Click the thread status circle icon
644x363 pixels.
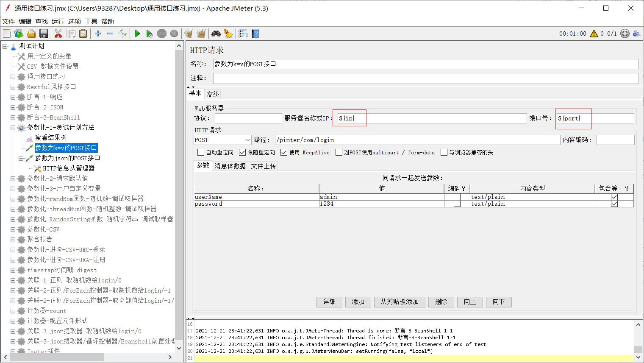(x=625, y=34)
